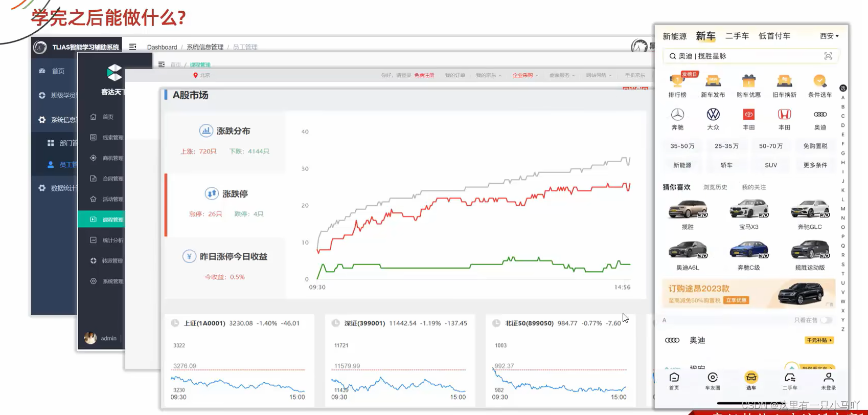Open 活动管理 in the dark sidebar
Image resolution: width=868 pixels, height=415 pixels.
pos(107,199)
